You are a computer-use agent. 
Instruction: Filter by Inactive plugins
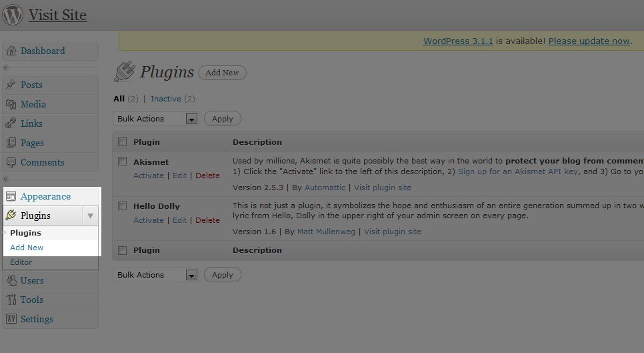166,99
